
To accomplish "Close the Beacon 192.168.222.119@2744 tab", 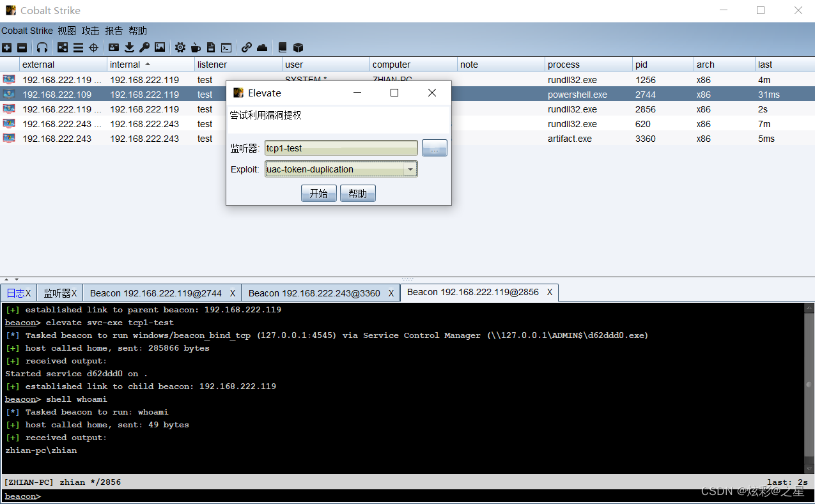I will point(233,293).
